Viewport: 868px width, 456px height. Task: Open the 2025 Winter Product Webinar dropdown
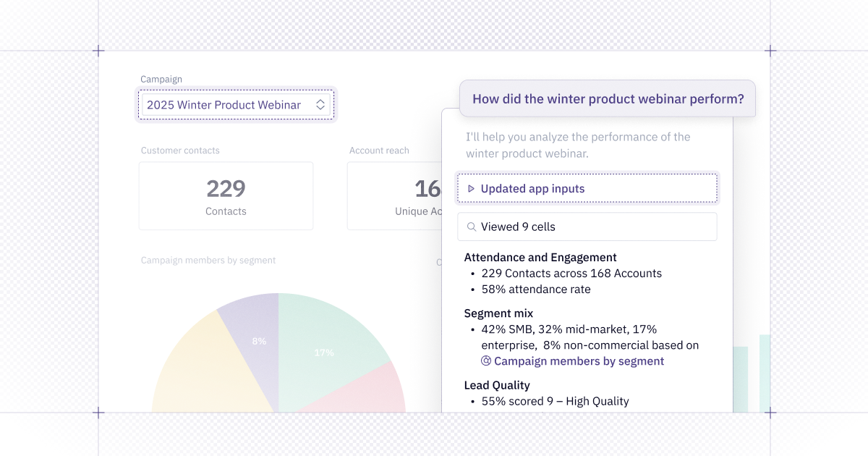pyautogui.click(x=224, y=105)
